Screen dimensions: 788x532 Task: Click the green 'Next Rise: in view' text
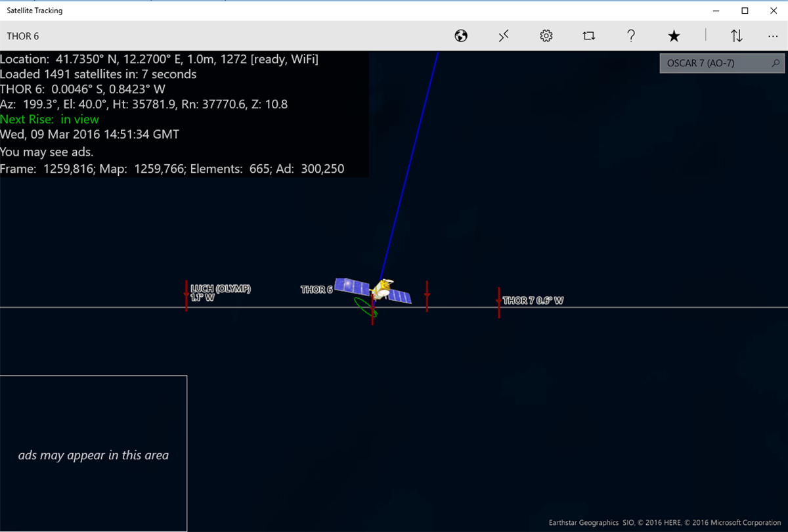point(49,120)
